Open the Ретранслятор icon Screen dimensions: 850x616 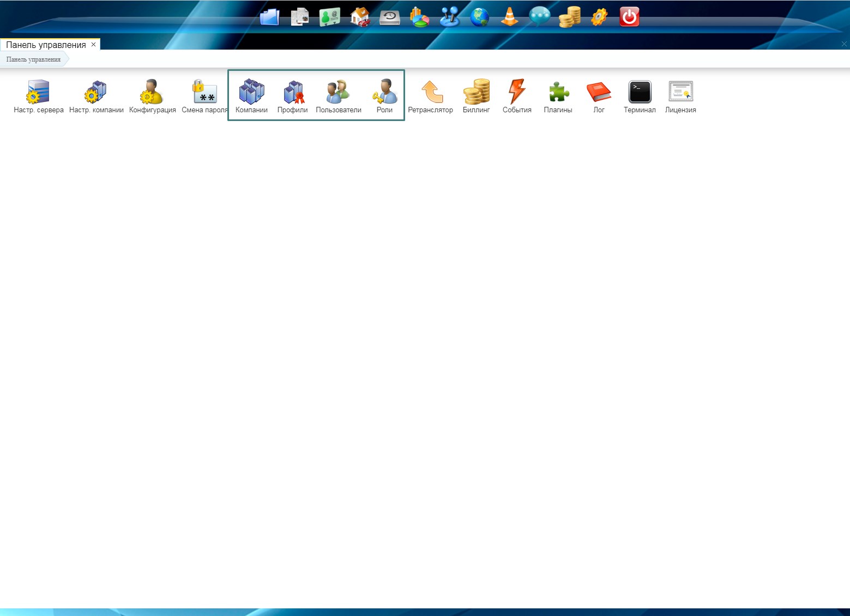(x=431, y=92)
